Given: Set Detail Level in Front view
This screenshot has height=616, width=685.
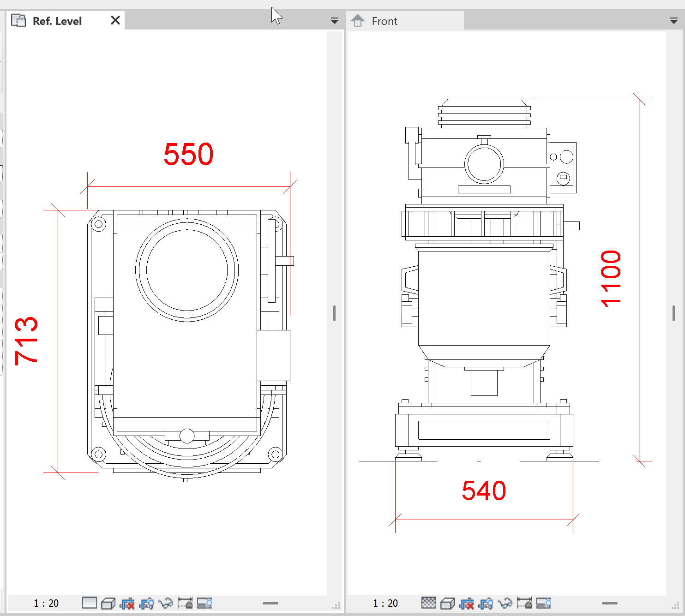Looking at the screenshot, I should point(429,603).
